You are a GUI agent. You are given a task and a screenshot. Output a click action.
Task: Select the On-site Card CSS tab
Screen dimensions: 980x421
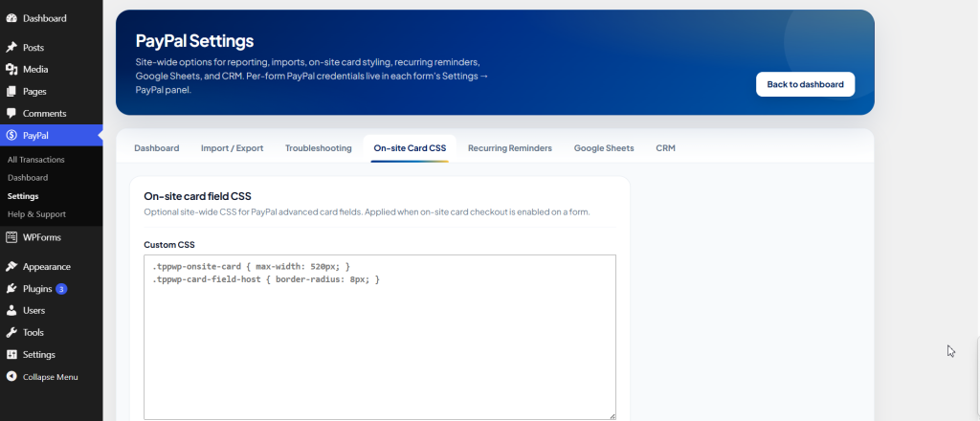click(x=410, y=148)
